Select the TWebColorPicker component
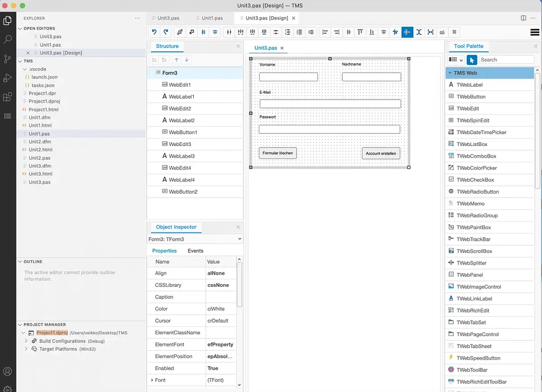The height and width of the screenshot is (392, 542). [x=490, y=168]
